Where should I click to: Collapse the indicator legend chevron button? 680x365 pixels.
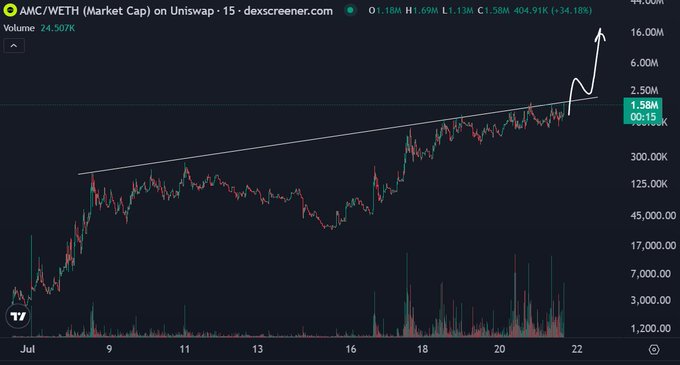(x=14, y=46)
